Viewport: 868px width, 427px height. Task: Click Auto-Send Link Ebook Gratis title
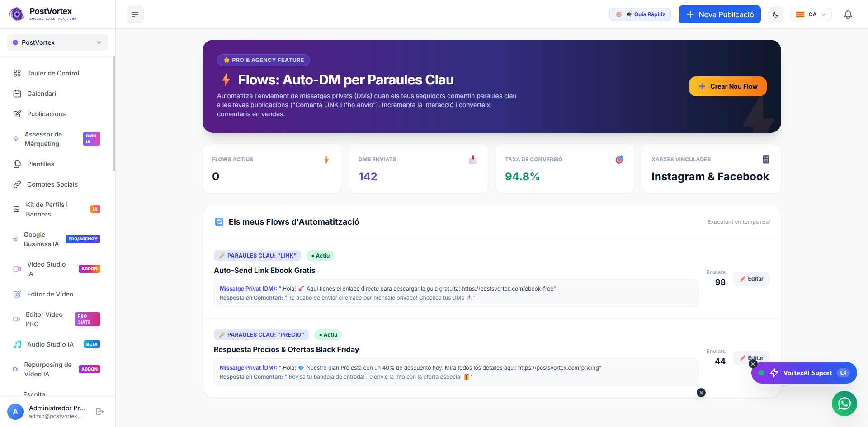tap(264, 270)
